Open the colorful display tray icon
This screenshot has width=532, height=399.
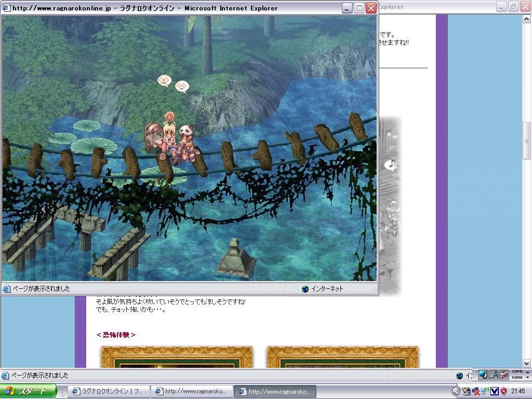[467, 392]
